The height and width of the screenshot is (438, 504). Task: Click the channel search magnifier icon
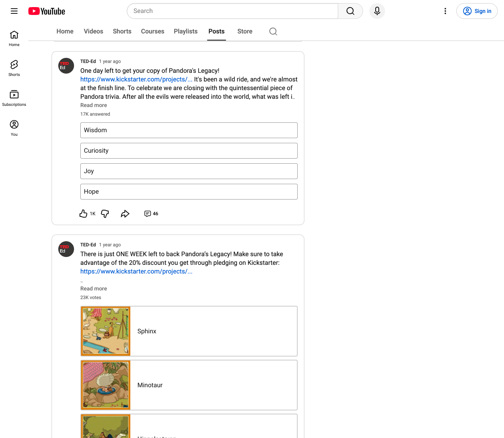[x=273, y=31]
